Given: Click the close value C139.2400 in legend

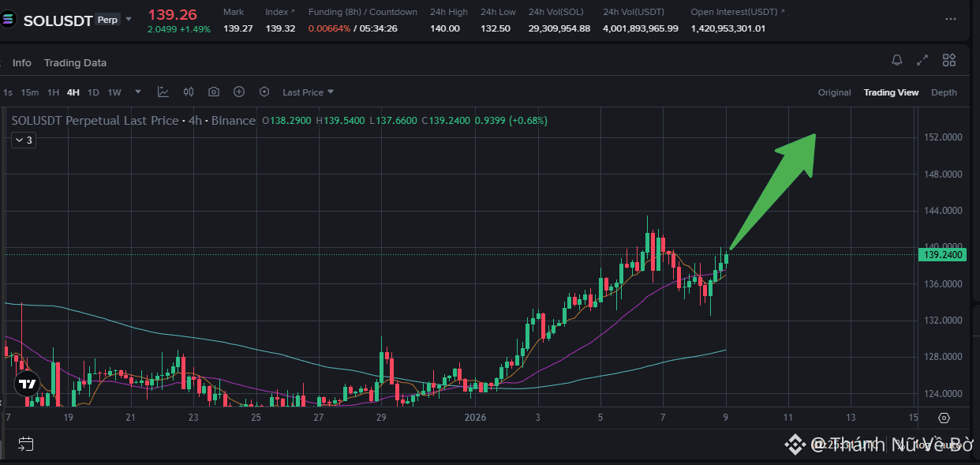Looking at the screenshot, I should [446, 121].
